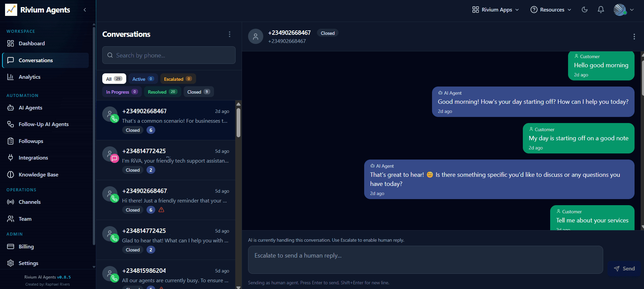
Task: Click the version v0.8.5 label
Action: tap(64, 277)
